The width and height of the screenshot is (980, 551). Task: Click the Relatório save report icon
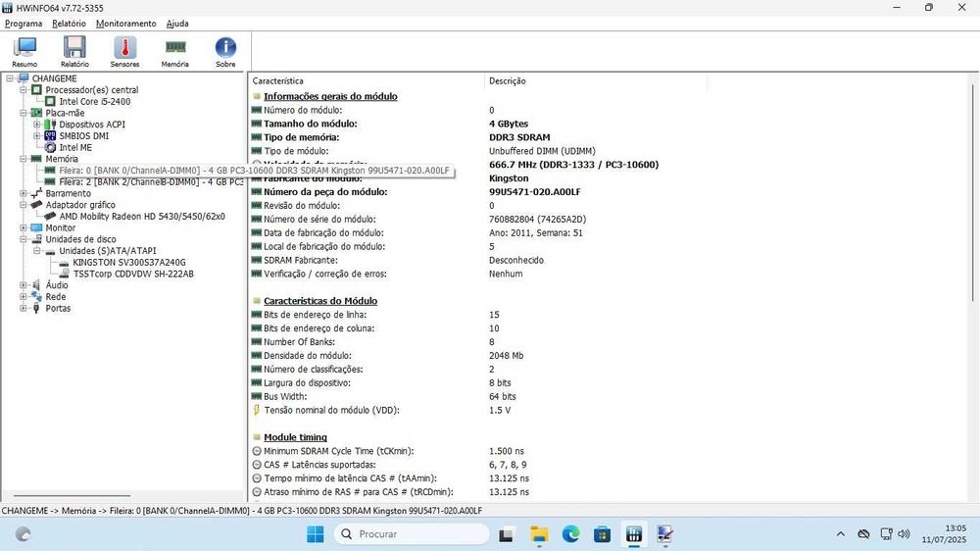(x=74, y=52)
